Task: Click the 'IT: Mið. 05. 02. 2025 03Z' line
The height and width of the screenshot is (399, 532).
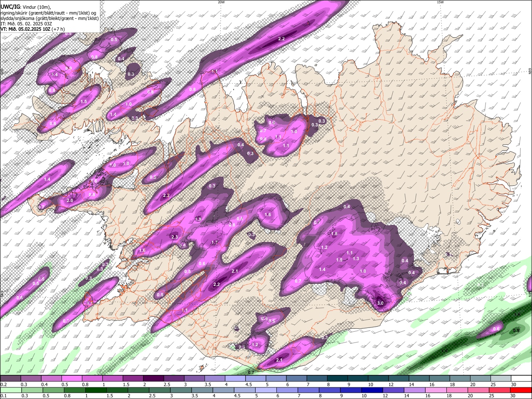Action: [26, 24]
